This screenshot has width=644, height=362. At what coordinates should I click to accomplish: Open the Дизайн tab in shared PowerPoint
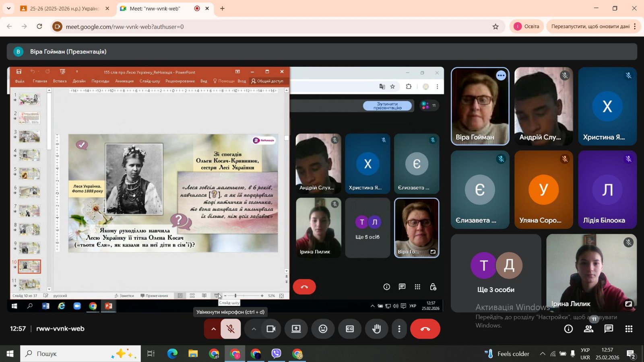pyautogui.click(x=79, y=81)
